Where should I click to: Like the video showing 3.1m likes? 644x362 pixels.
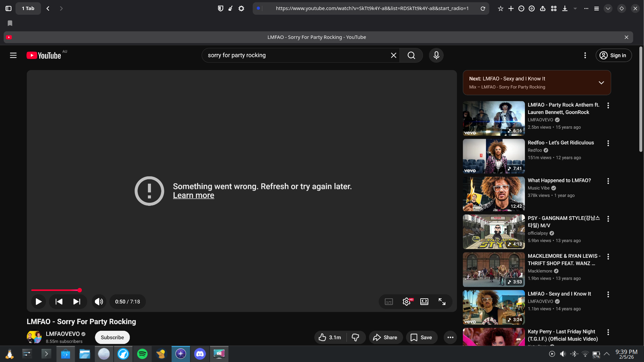pos(330,338)
